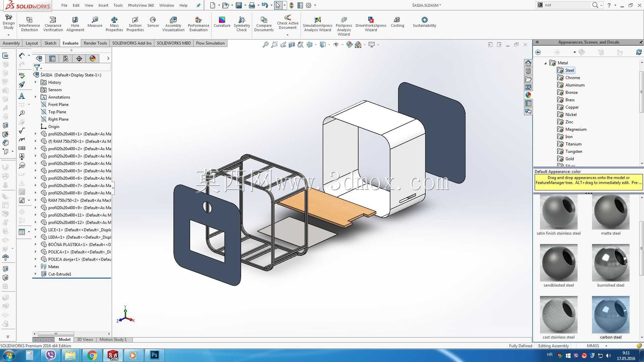
Task: Run Performance Evaluation
Action: [199, 24]
